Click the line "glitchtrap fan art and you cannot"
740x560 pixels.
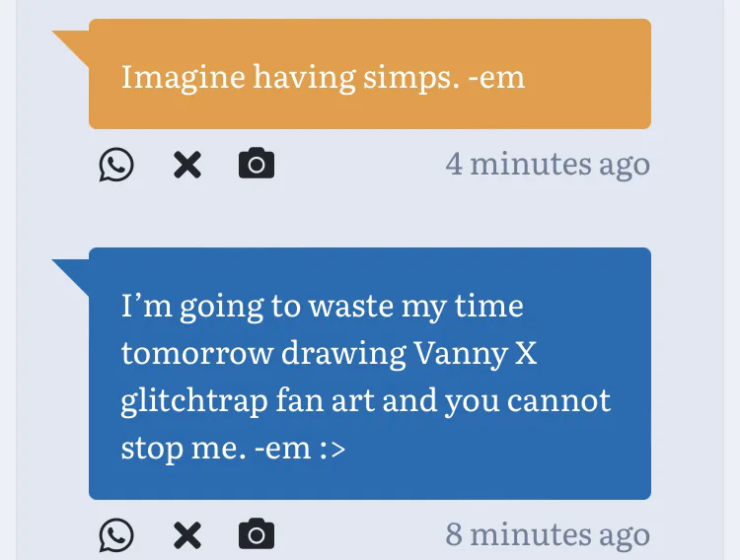[366, 400]
